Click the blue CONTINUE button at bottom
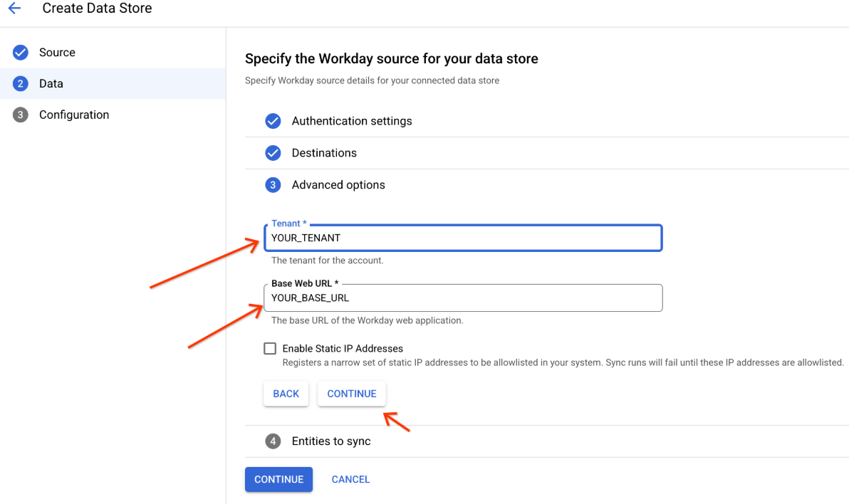 point(279,480)
